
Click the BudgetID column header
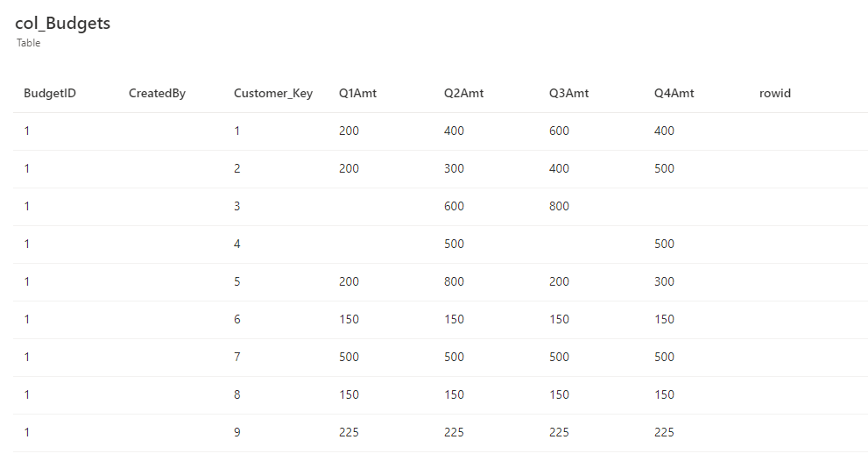[50, 93]
